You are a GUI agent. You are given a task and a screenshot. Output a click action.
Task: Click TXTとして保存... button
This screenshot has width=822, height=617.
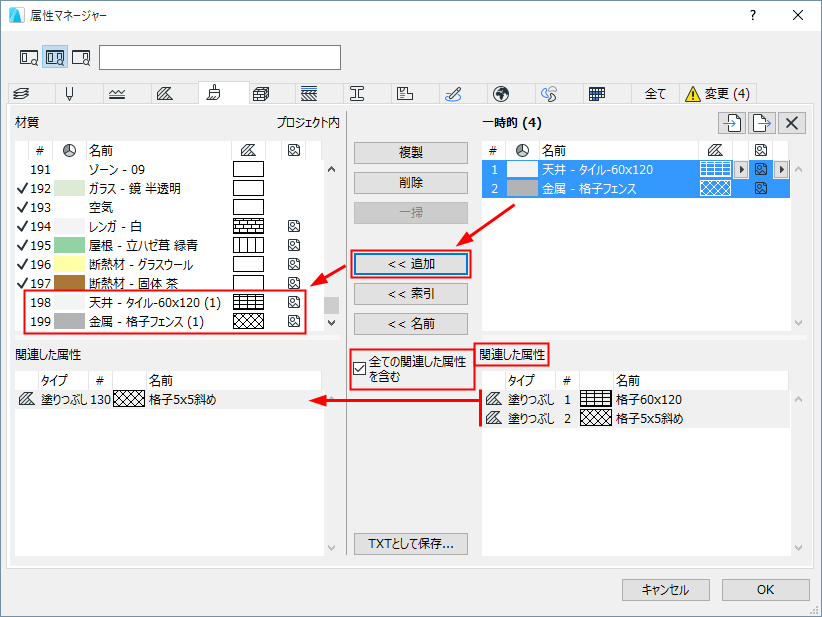tap(411, 544)
